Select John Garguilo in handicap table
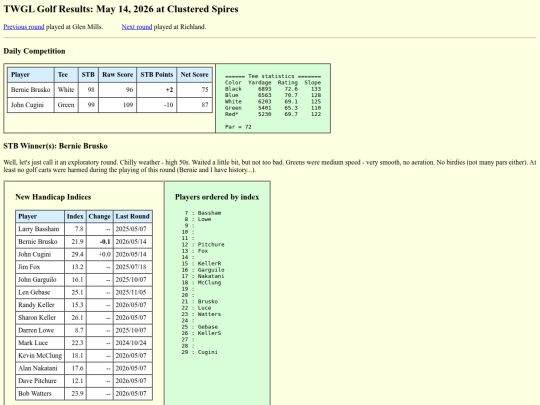The width and height of the screenshot is (540, 405). [40, 280]
